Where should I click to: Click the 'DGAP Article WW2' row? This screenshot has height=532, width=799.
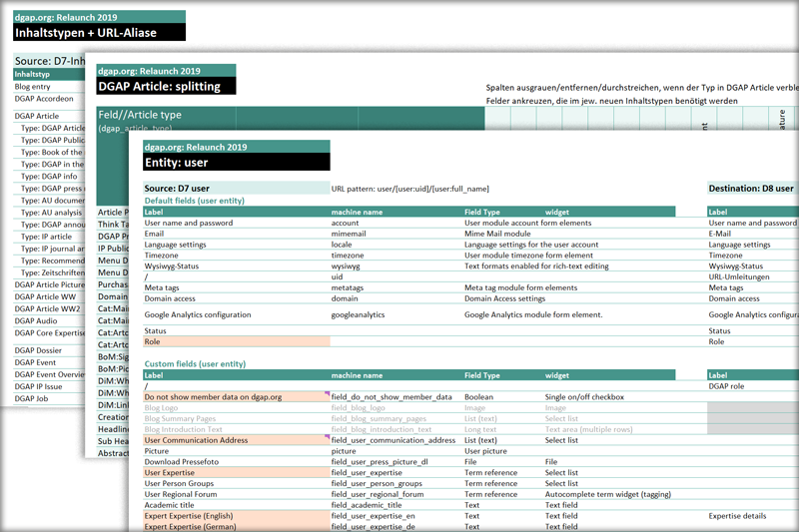(x=47, y=308)
